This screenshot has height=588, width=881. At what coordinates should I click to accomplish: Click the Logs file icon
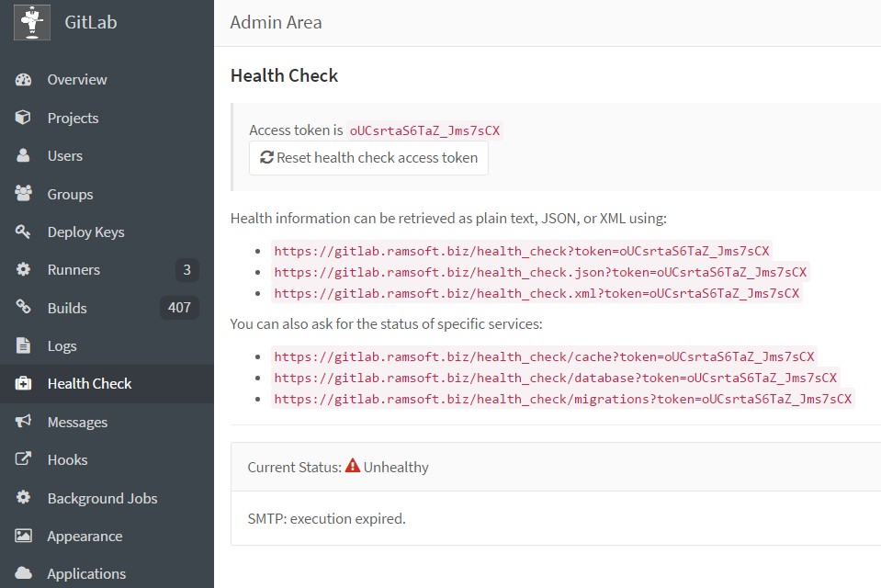[24, 346]
